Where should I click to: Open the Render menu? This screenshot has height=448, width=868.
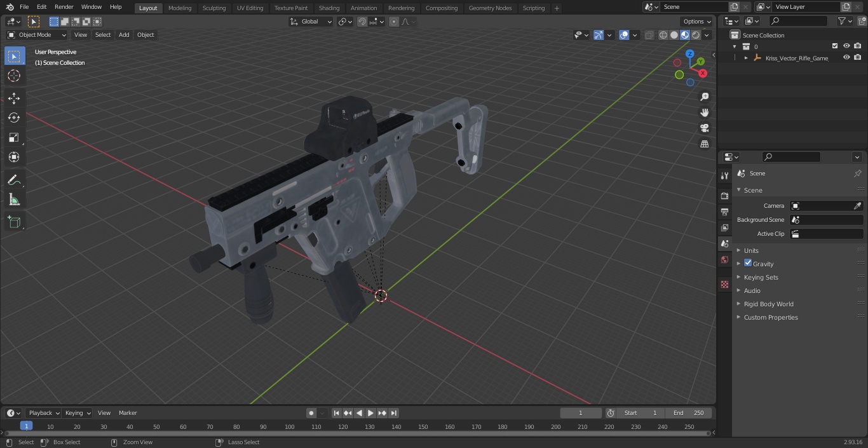pos(64,7)
